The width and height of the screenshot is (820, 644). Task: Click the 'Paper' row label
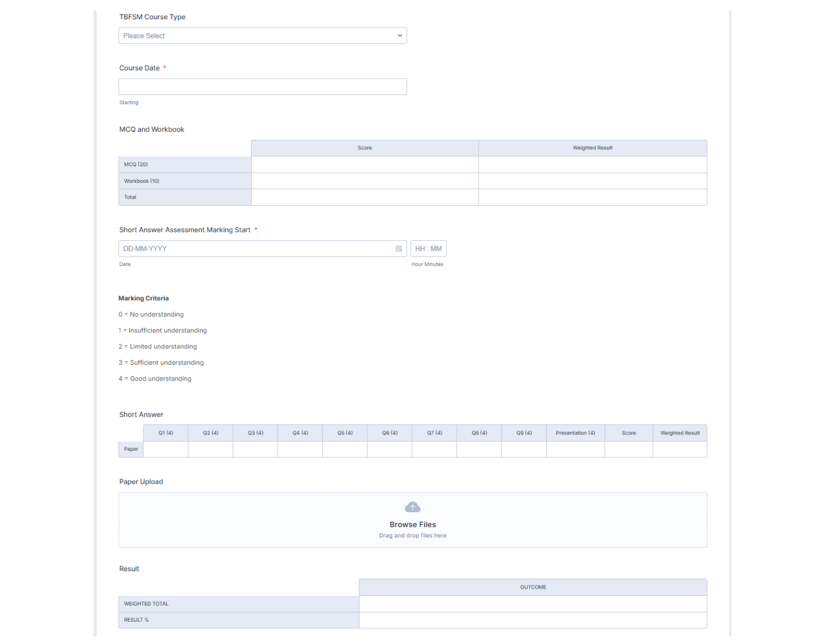point(131,449)
